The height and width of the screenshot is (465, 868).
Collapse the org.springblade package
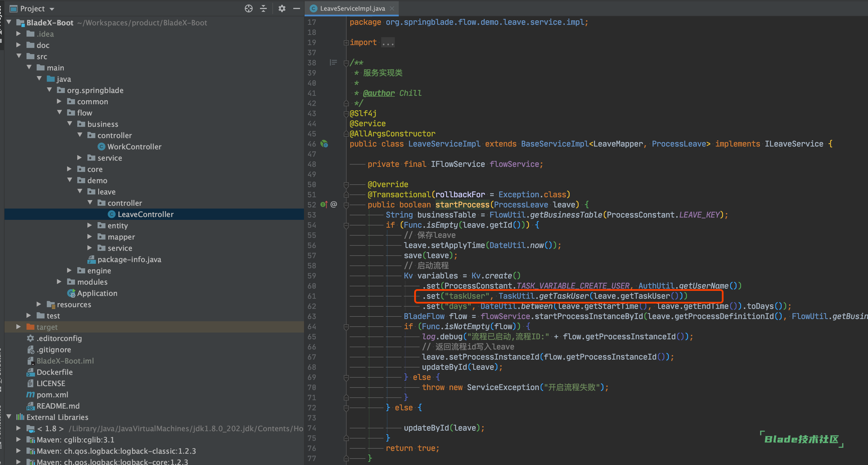(x=49, y=90)
